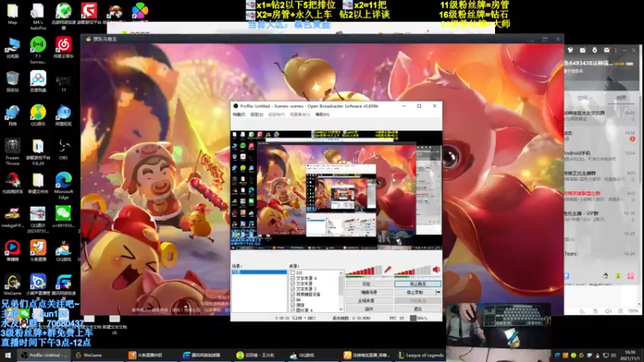The image size is (644, 362).
Task: Open the dropdown arrow beside 停止录制
Action: pos(438,292)
